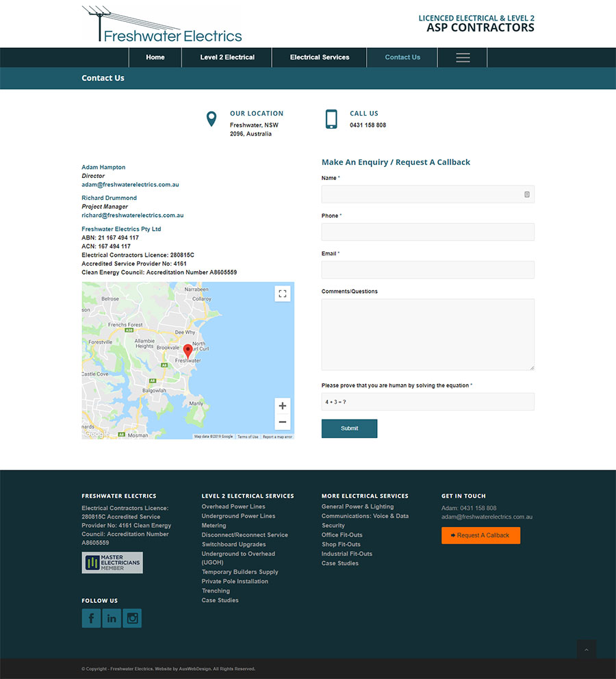Zoom in on the map with plus
This screenshot has width=616, height=679.
tap(282, 406)
